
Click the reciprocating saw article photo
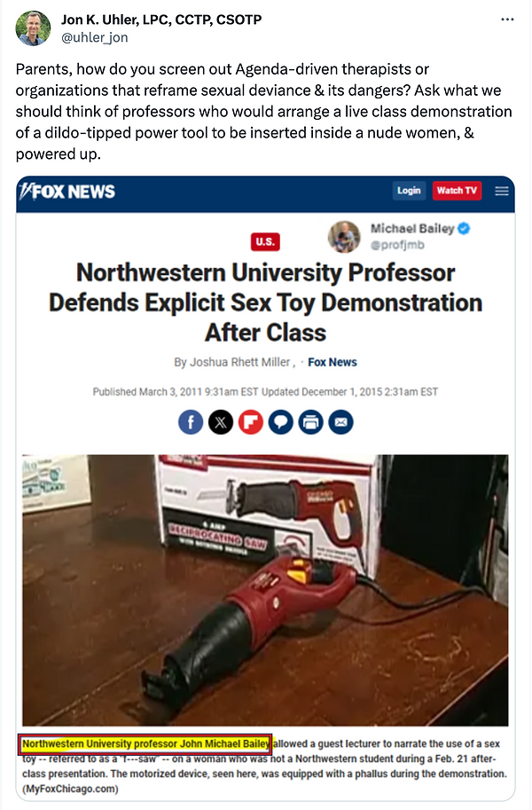(265, 590)
